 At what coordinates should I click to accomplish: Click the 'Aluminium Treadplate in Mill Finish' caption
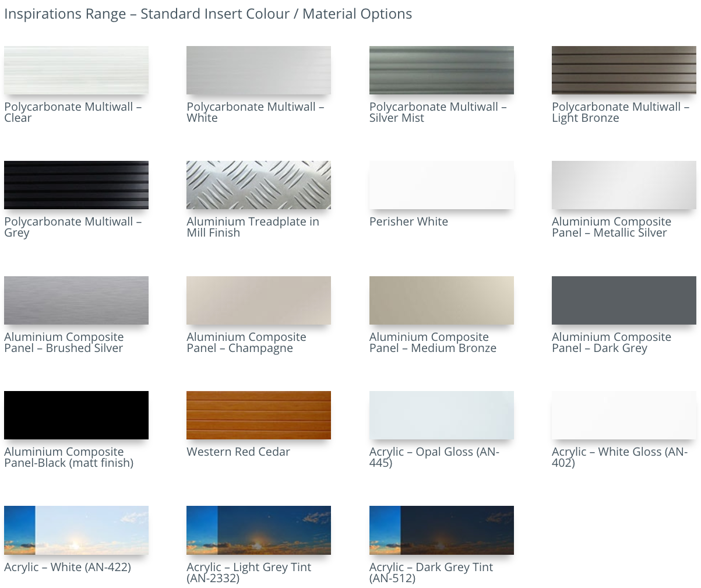pyautogui.click(x=253, y=227)
